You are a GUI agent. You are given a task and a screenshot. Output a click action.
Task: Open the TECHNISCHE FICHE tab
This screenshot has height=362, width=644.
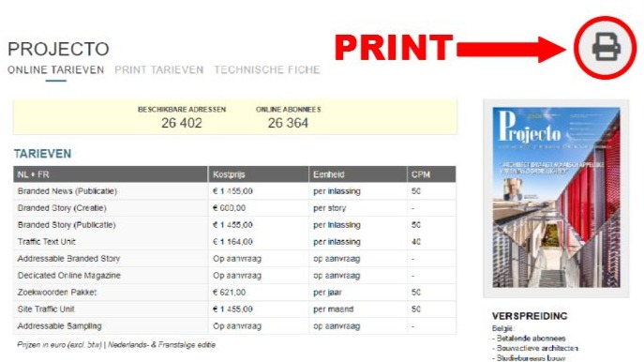pyautogui.click(x=267, y=69)
